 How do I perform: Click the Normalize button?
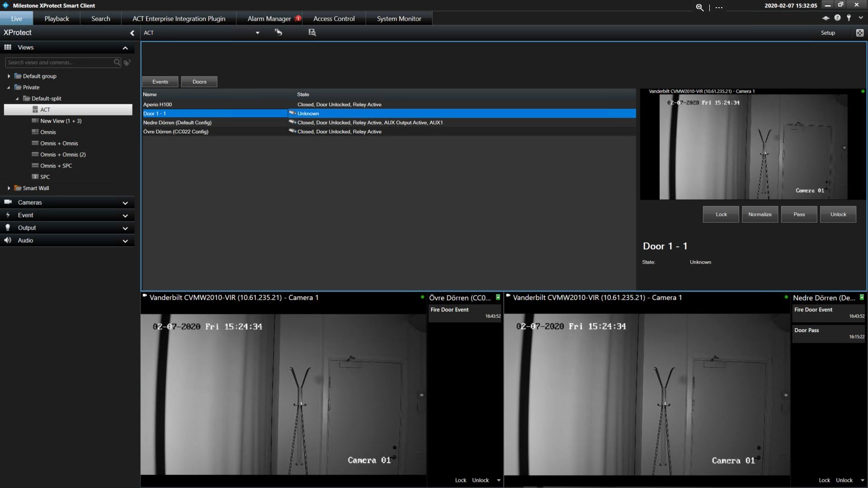tap(760, 214)
